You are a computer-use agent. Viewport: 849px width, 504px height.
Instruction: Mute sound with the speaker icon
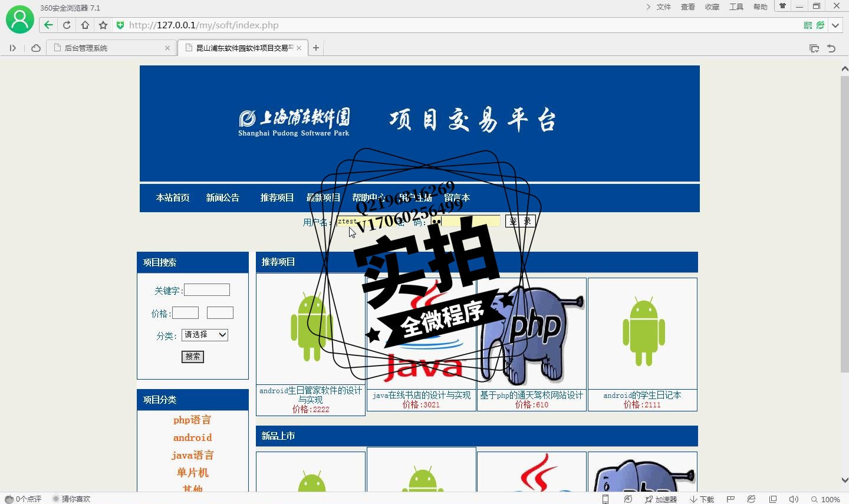pyautogui.click(x=794, y=499)
